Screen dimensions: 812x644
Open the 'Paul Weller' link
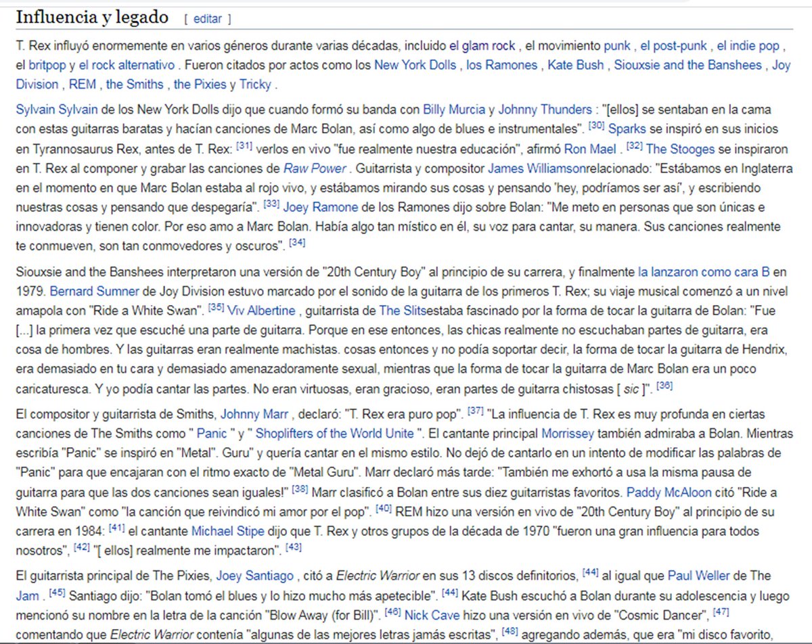pos(699,576)
